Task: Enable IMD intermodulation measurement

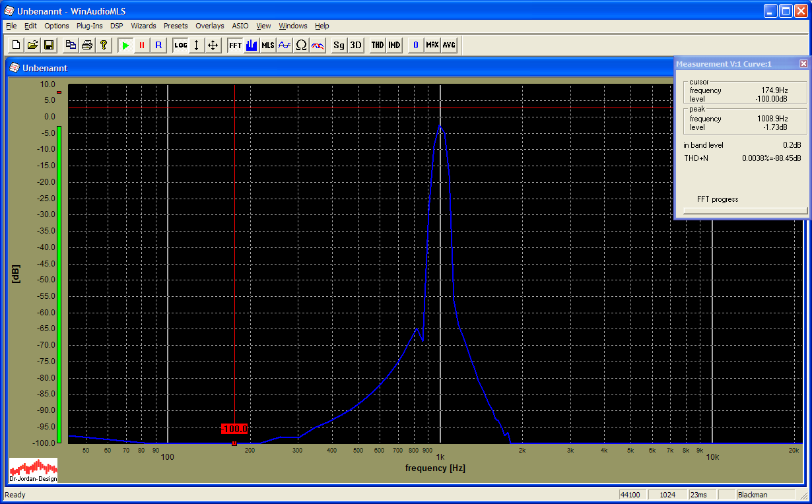Action: pos(394,46)
